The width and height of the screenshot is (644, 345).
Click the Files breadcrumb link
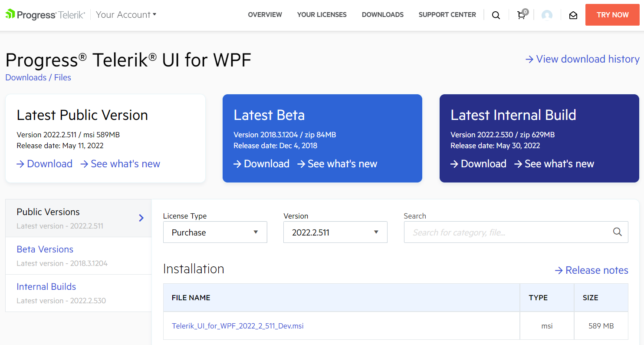click(x=62, y=77)
